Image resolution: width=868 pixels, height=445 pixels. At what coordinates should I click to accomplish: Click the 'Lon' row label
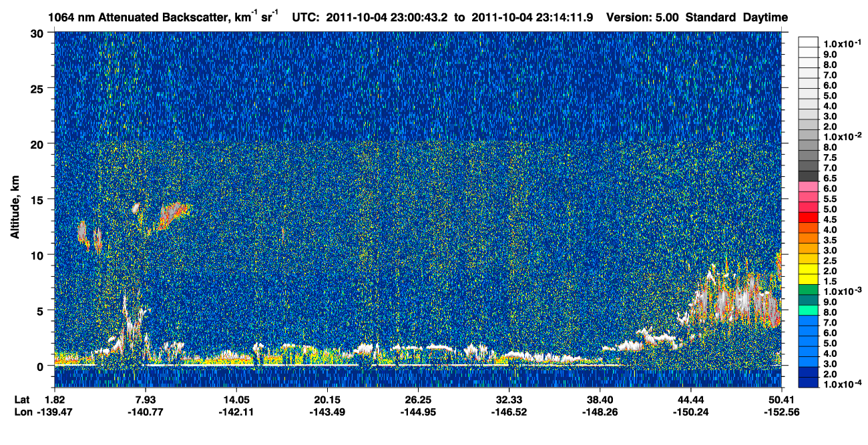[x=22, y=412]
